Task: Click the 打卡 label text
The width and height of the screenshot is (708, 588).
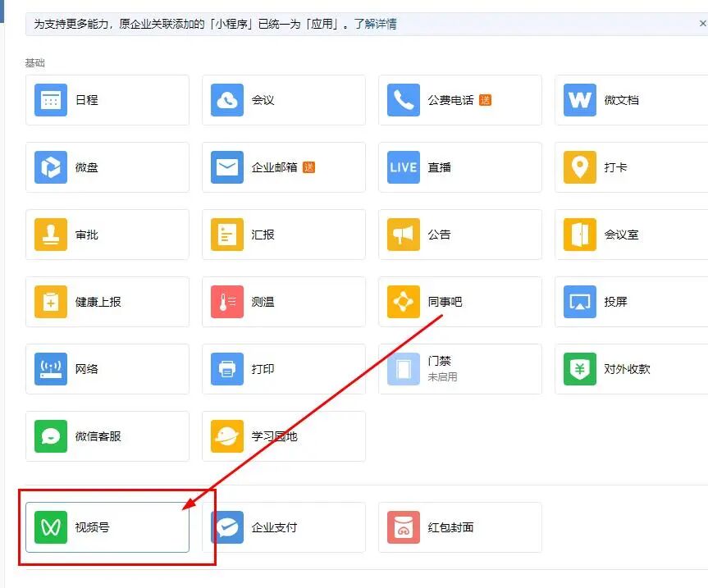Action: [x=615, y=167]
